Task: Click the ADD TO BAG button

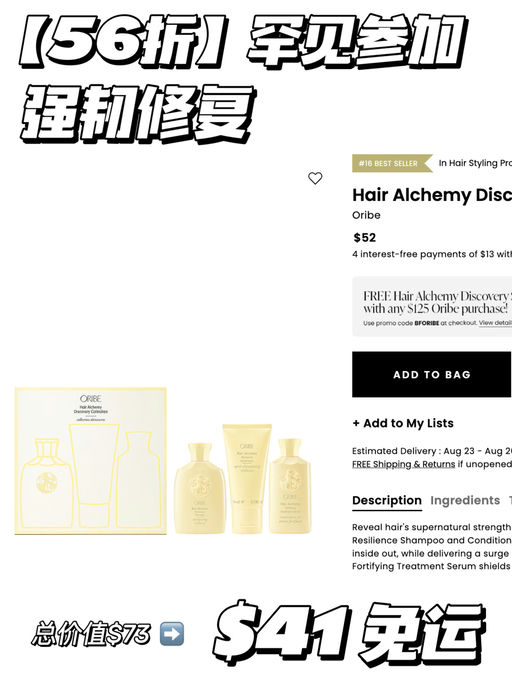Action: [x=432, y=374]
